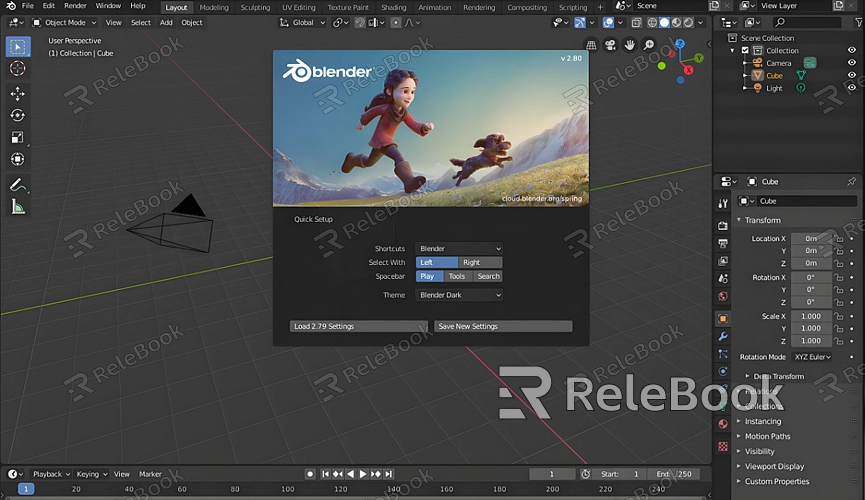Open the World properties tab
Viewport: 865px width, 500px height.
click(723, 296)
